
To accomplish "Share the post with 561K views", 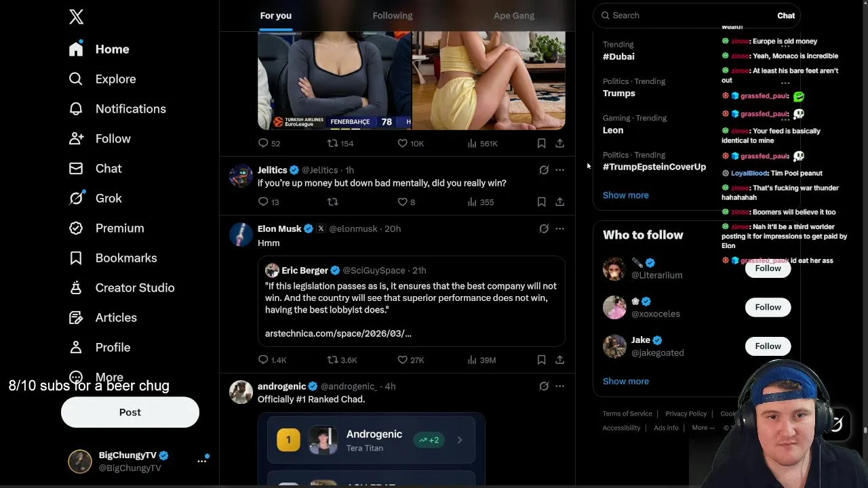I will [559, 143].
